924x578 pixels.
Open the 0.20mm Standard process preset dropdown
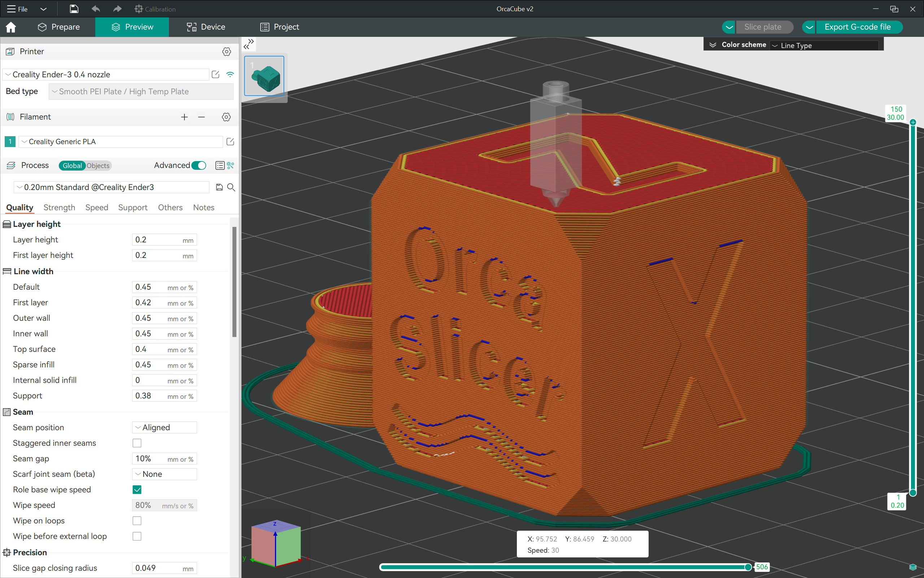[112, 187]
